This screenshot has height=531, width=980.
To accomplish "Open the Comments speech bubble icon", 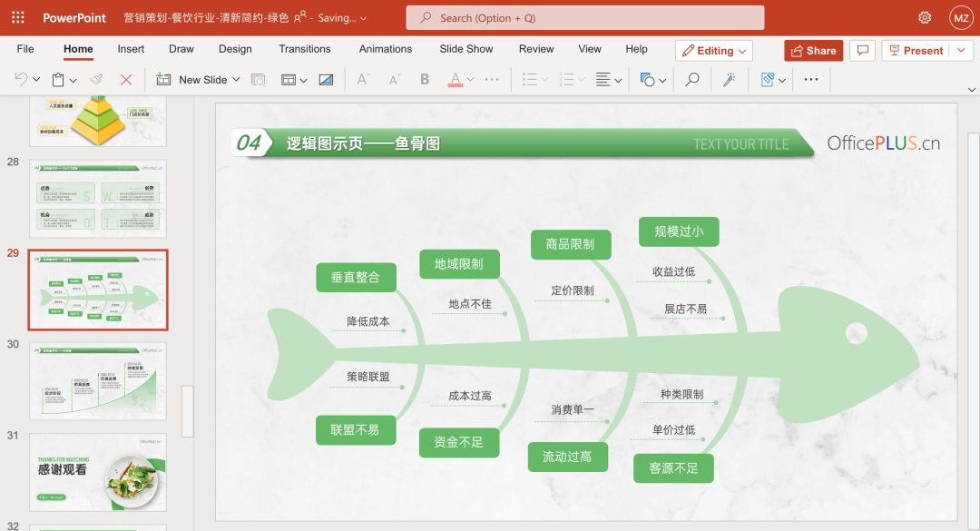I will pos(863,51).
